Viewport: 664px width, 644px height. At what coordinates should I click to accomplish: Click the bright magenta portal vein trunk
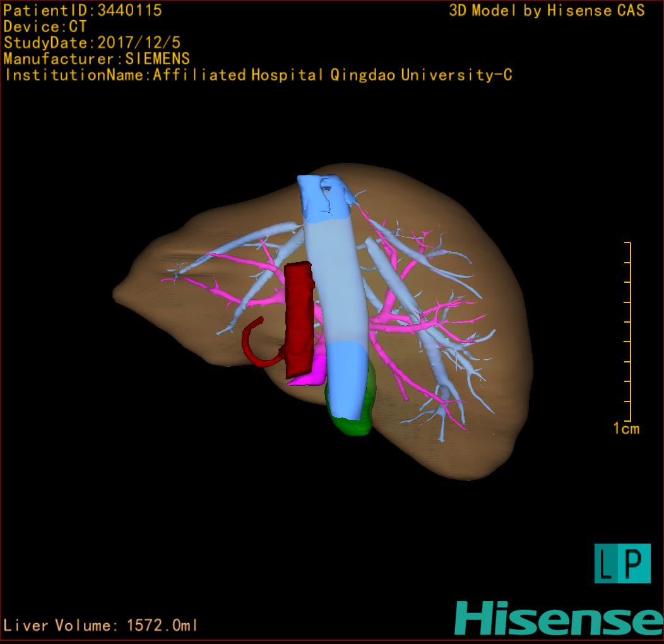(311, 374)
